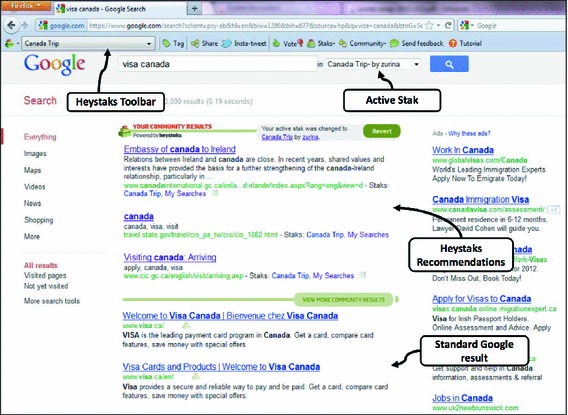Expand More in the sidebar categories
Viewport: 568px width, 415px height.
tap(32, 236)
